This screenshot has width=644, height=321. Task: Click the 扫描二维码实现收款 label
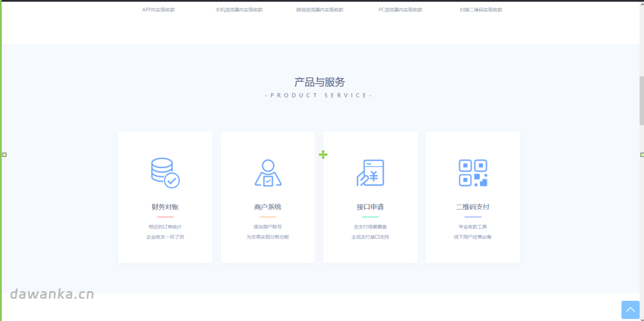tap(481, 10)
